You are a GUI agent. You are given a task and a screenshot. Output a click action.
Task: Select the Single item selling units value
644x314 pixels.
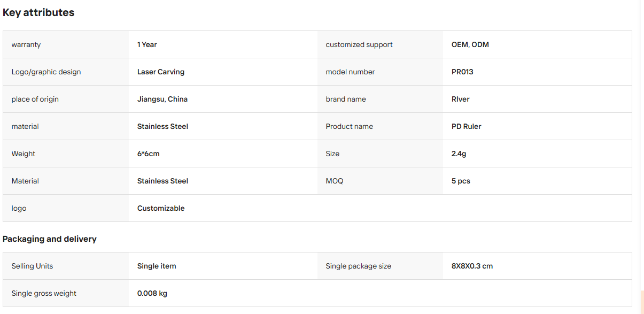click(157, 266)
